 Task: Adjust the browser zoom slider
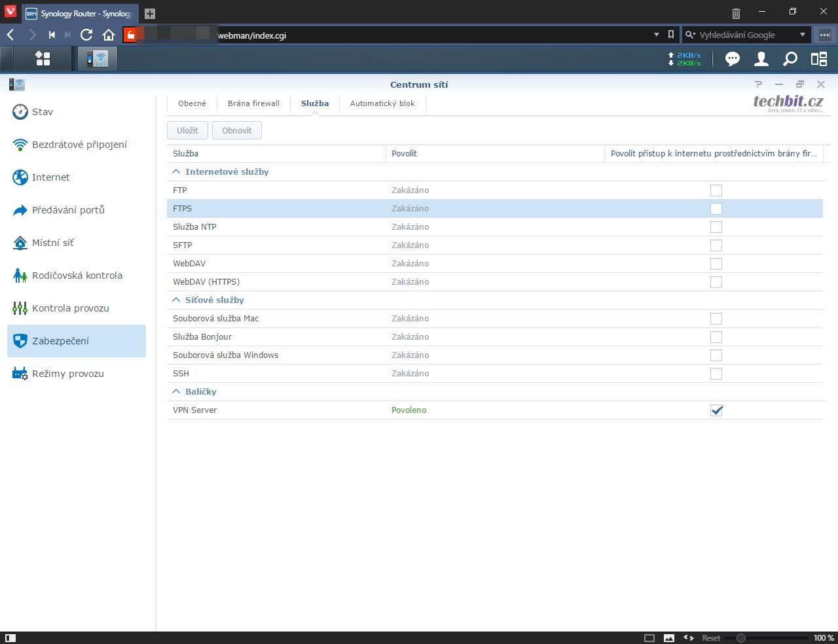pos(740,637)
